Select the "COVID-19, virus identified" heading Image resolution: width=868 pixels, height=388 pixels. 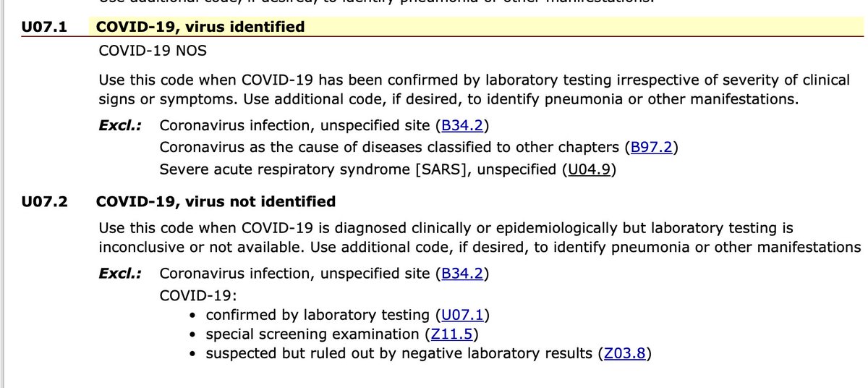pyautogui.click(x=200, y=28)
